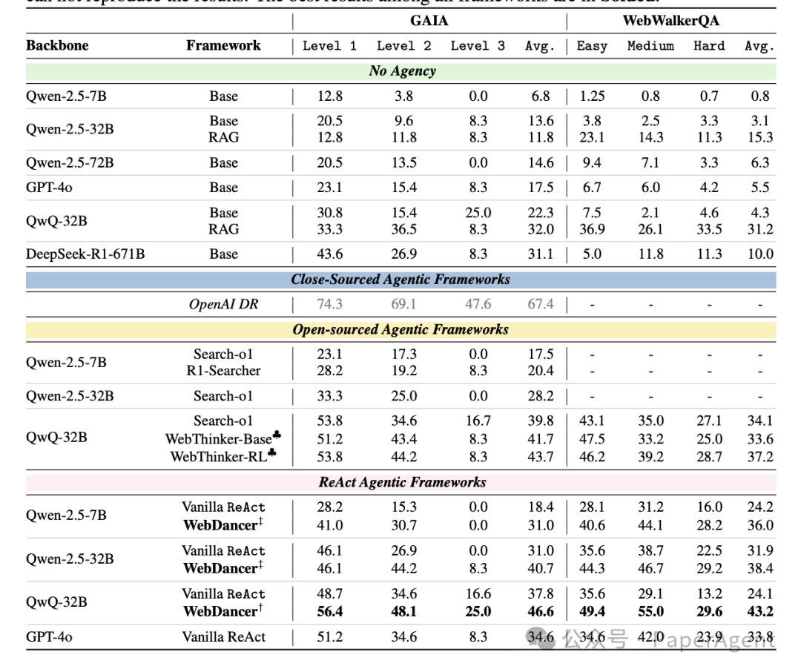Click Qwen-2.5-32B WebDancer Medium value 46.7
The height and width of the screenshot is (672, 801).
[651, 568]
